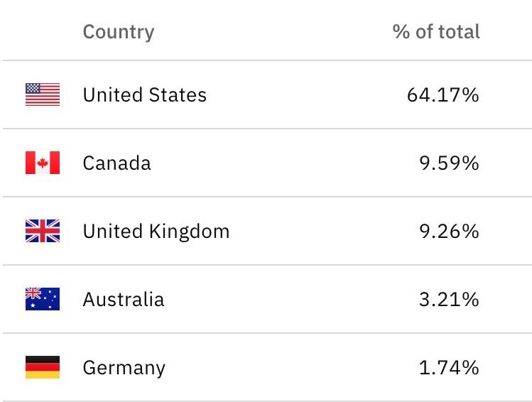Click the United States flag icon
The height and width of the screenshot is (402, 532).
pos(43,94)
